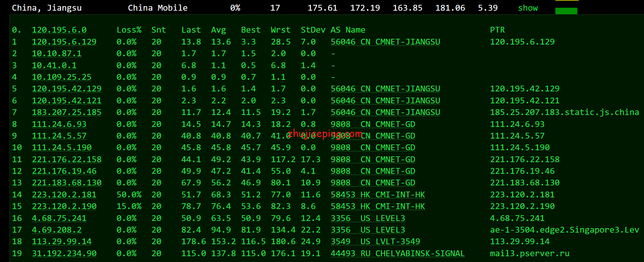
Task: Open AS 58453 HK CMI-INT-HK on hop 14
Action: (x=378, y=195)
